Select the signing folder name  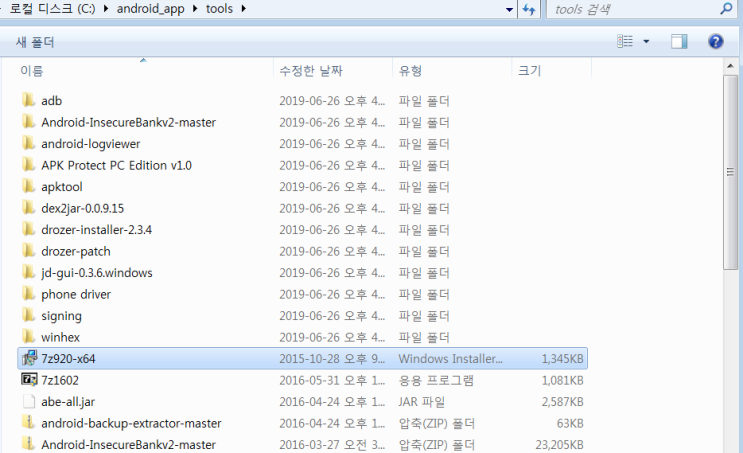[x=61, y=316]
